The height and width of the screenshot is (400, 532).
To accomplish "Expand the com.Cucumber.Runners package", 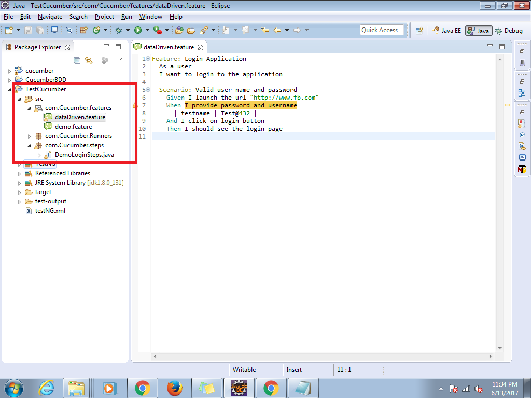I will pos(29,136).
